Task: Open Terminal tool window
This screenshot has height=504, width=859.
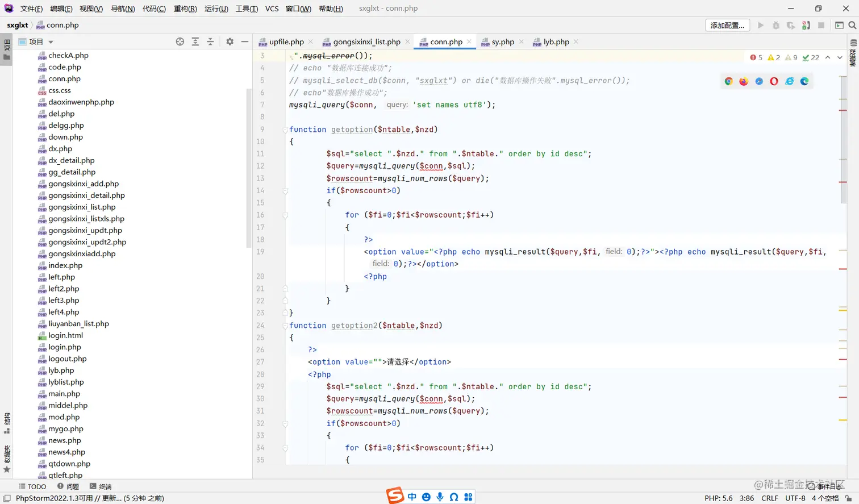Action: pyautogui.click(x=101, y=486)
